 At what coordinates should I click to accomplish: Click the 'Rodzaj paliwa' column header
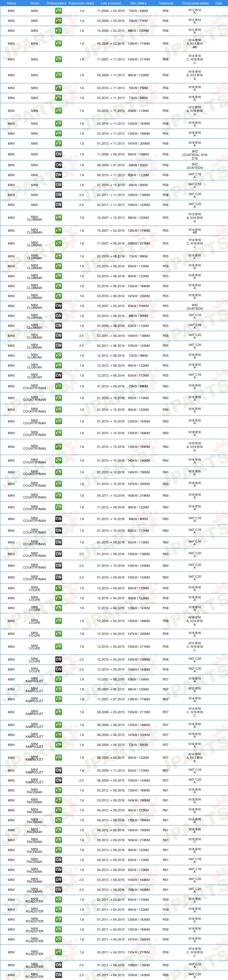(x=57, y=3)
